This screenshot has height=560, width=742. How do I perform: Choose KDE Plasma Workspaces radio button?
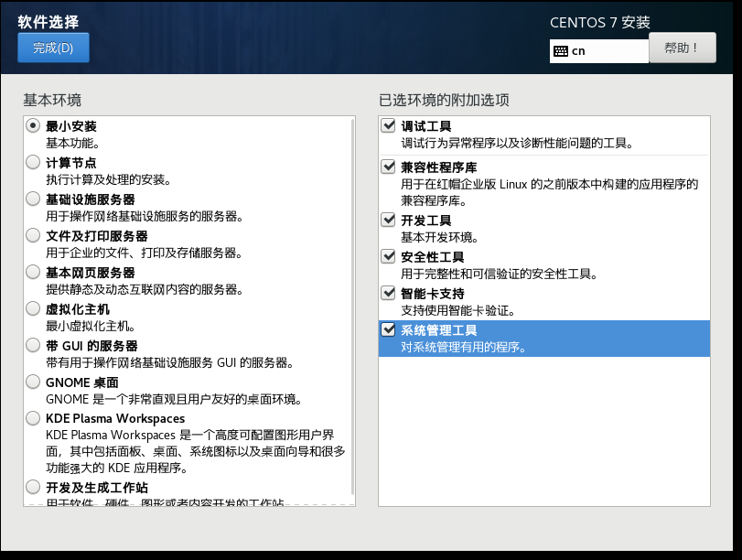tap(33, 417)
